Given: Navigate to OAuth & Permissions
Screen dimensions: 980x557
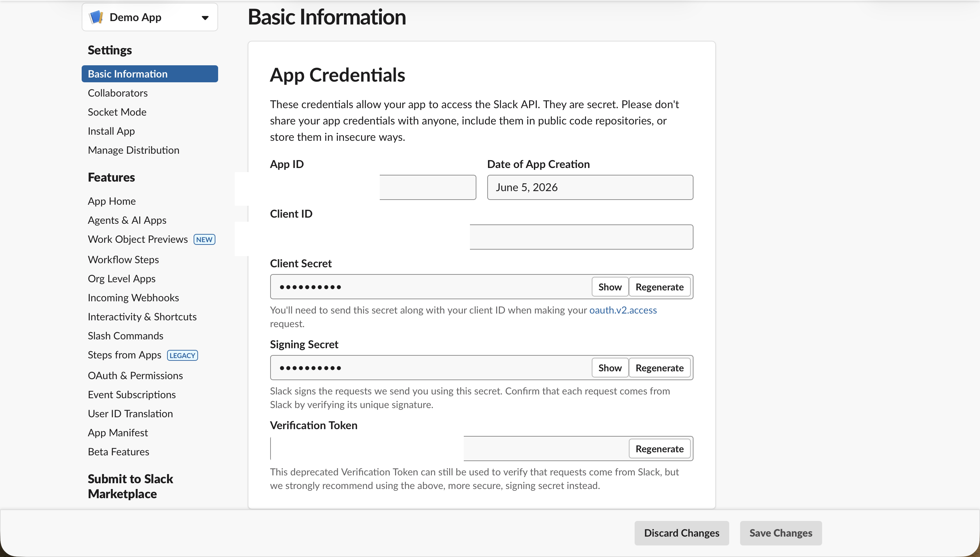Looking at the screenshot, I should [x=135, y=376].
